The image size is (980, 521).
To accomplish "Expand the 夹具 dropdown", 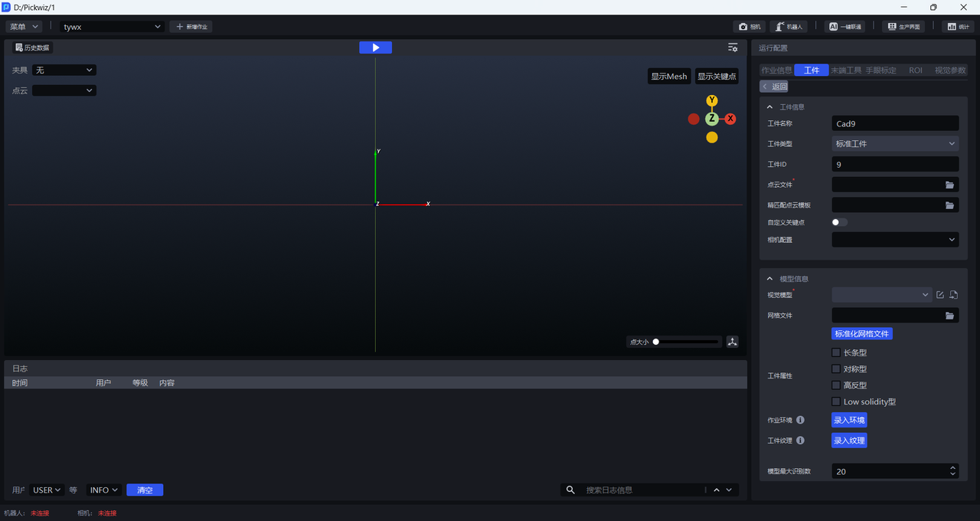I will pos(64,70).
